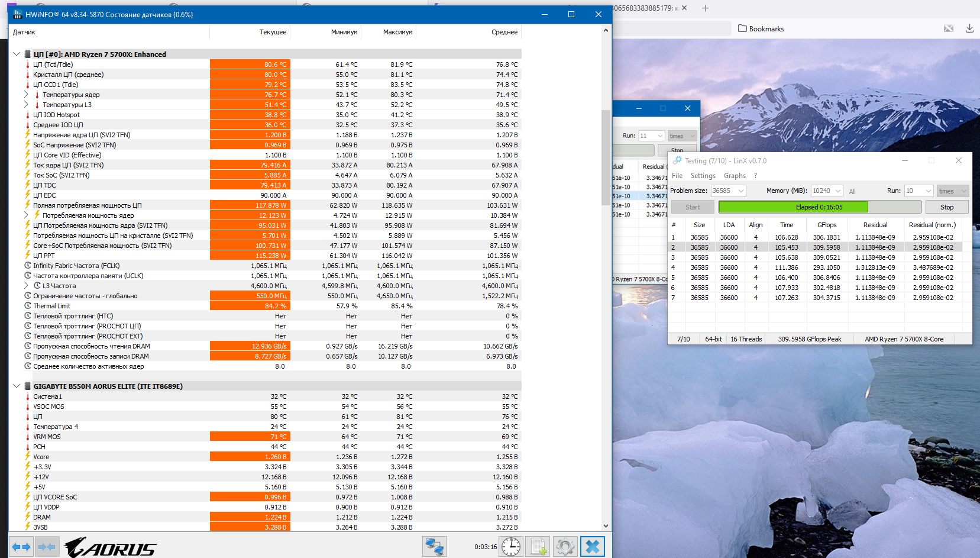Click the 64-bit status bar entry
This screenshot has height=558, width=980.
pyautogui.click(x=713, y=339)
